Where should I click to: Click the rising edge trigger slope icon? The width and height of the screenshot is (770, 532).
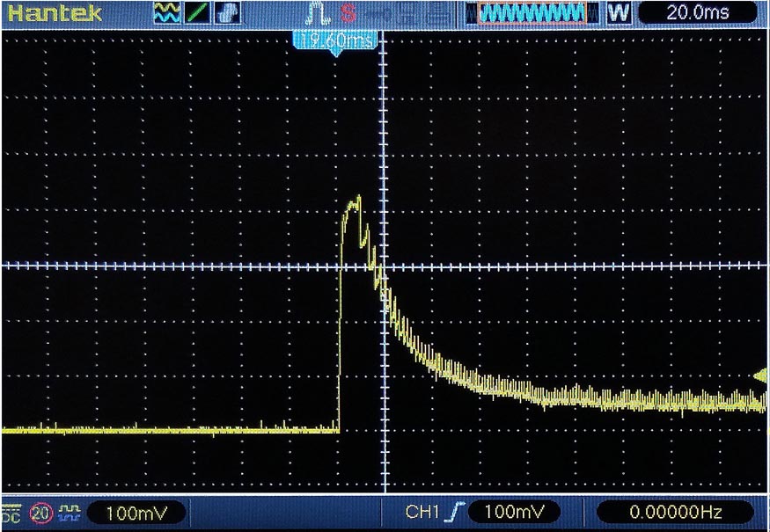(454, 513)
